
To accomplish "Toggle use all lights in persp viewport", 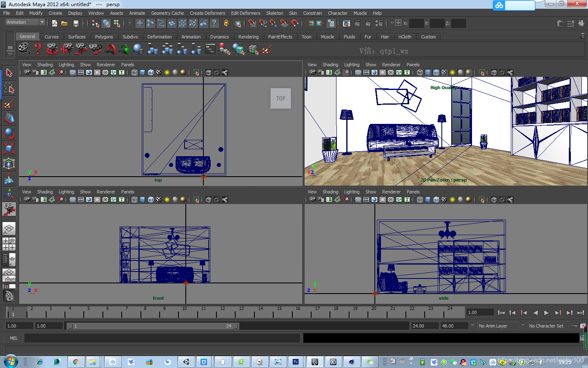I will pyautogui.click(x=452, y=72).
